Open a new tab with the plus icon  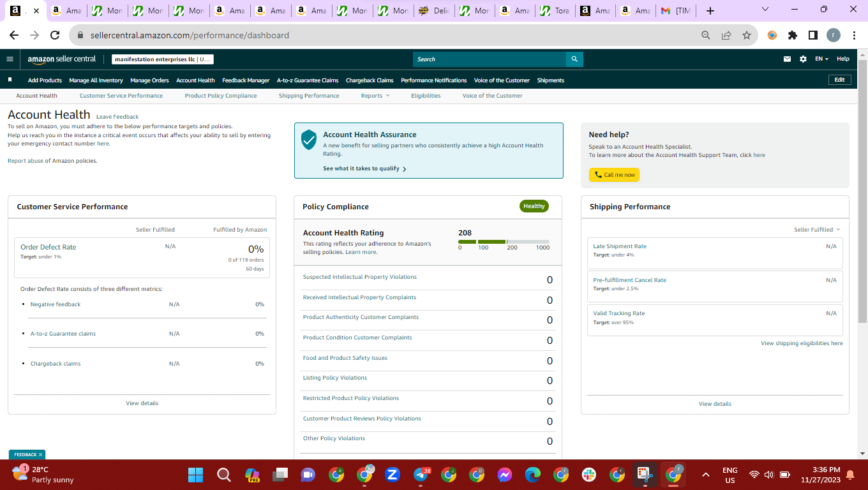point(710,11)
